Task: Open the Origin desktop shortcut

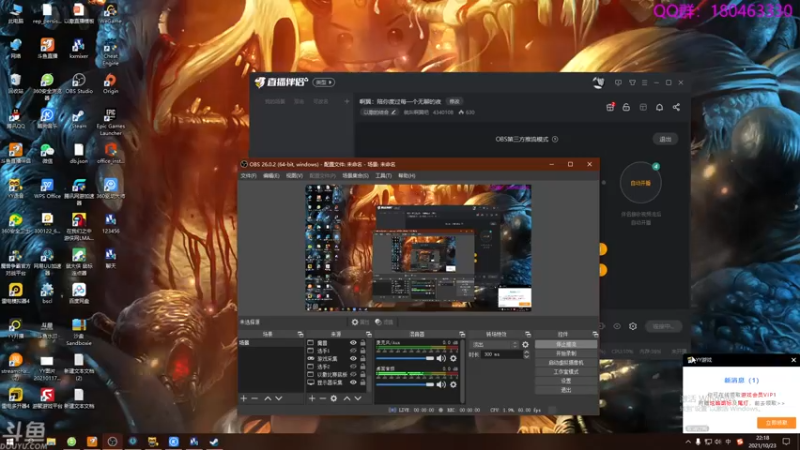Action: 110,84
